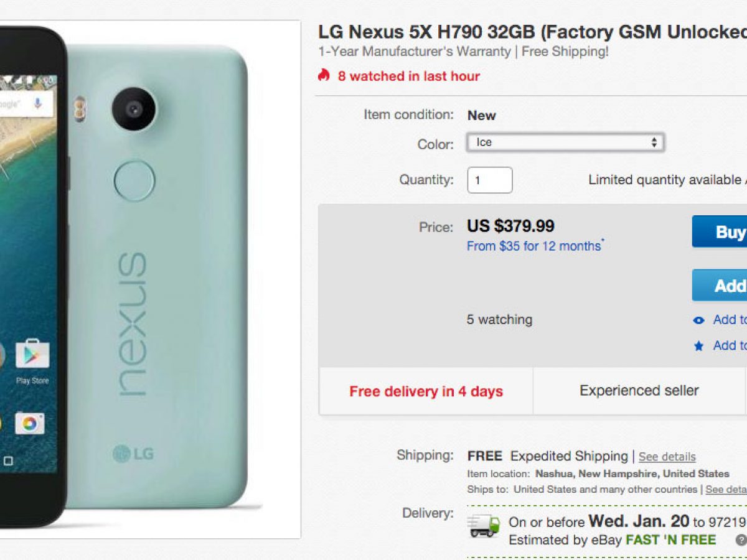Viewport: 747px width, 560px height.
Task: Open the shipping See details link
Action: 667,457
